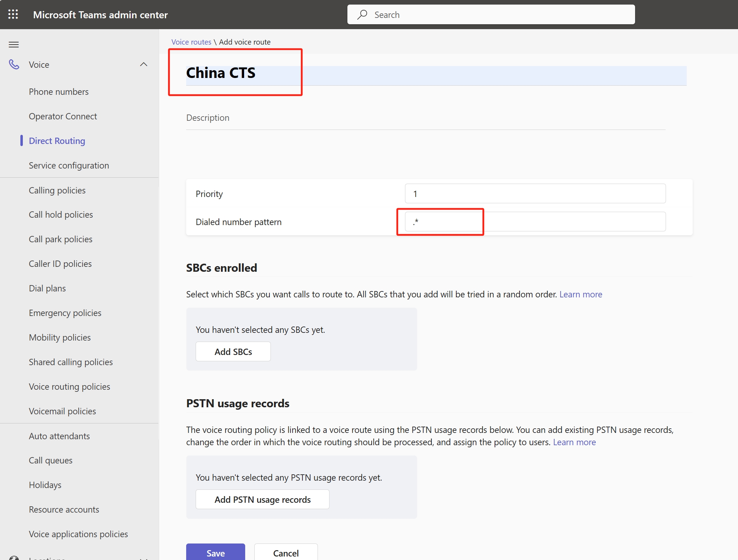Viewport: 738px width, 560px height.
Task: Open Emergency policies
Action: [65, 313]
